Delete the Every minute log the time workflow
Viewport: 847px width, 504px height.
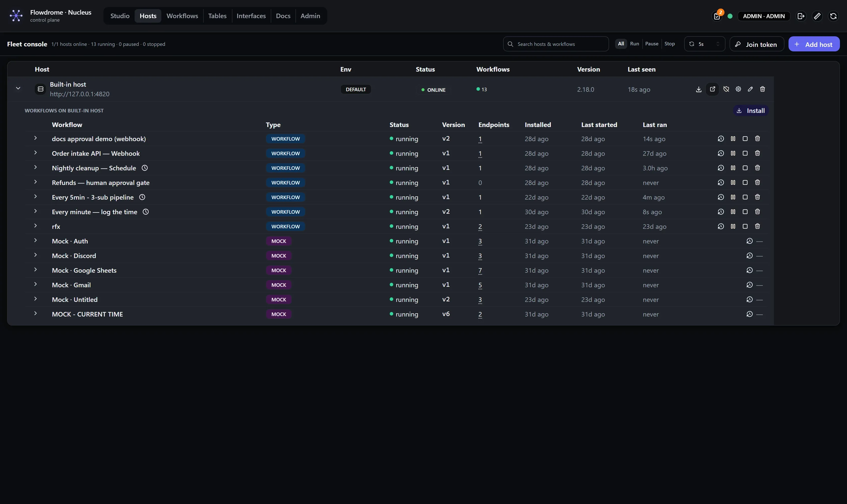click(x=757, y=212)
